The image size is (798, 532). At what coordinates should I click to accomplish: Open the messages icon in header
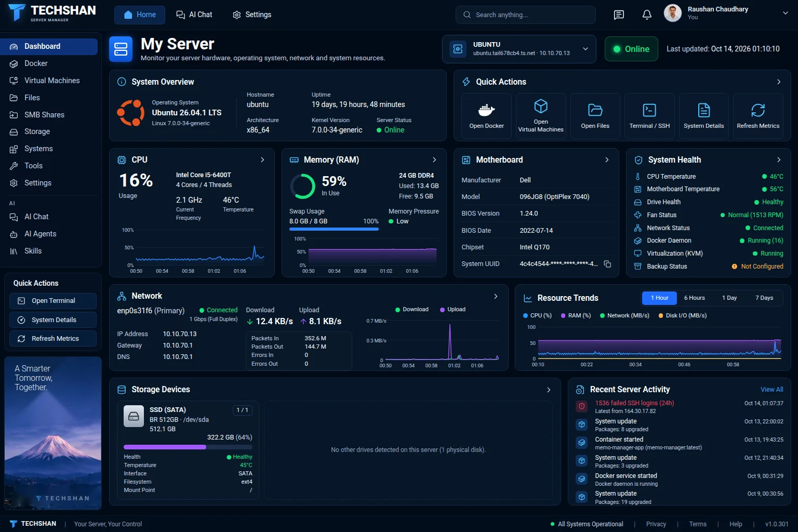619,15
